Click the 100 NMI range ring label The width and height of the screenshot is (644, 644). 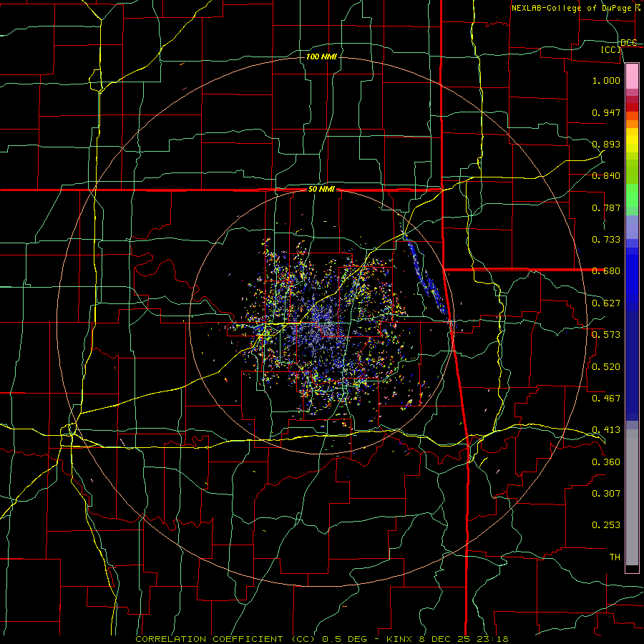pos(321,57)
